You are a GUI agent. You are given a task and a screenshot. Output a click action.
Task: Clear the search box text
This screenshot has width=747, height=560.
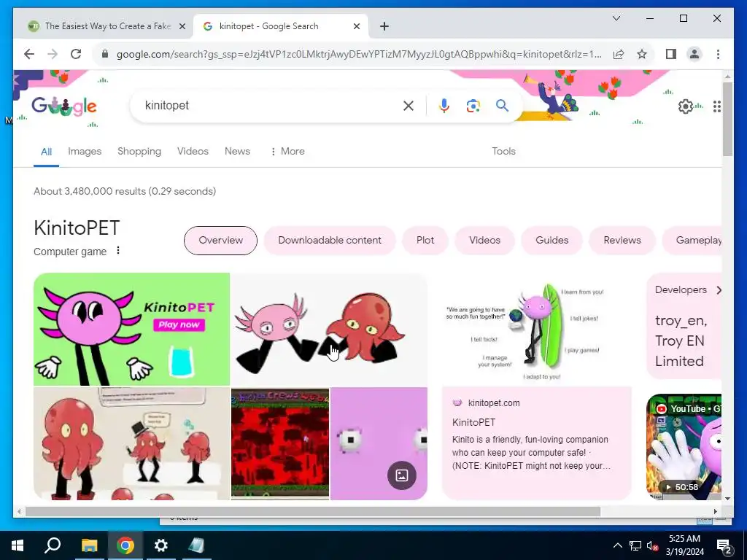tap(409, 106)
